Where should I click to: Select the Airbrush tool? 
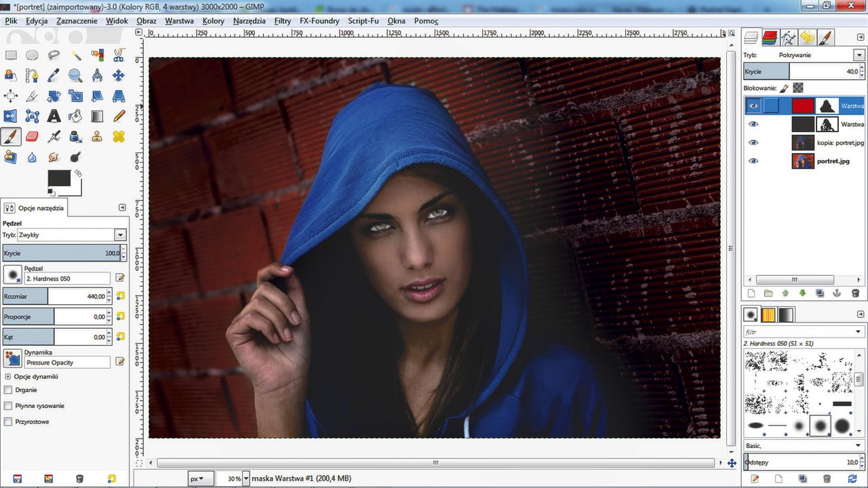point(54,137)
